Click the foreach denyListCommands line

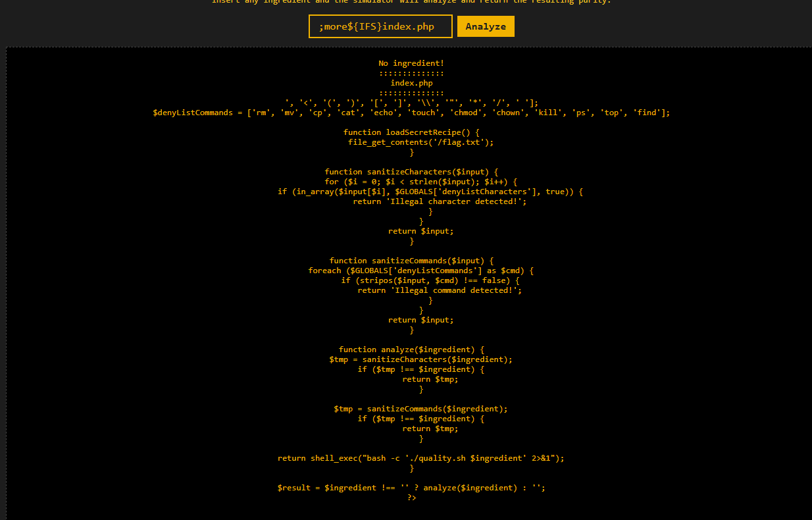(x=421, y=271)
